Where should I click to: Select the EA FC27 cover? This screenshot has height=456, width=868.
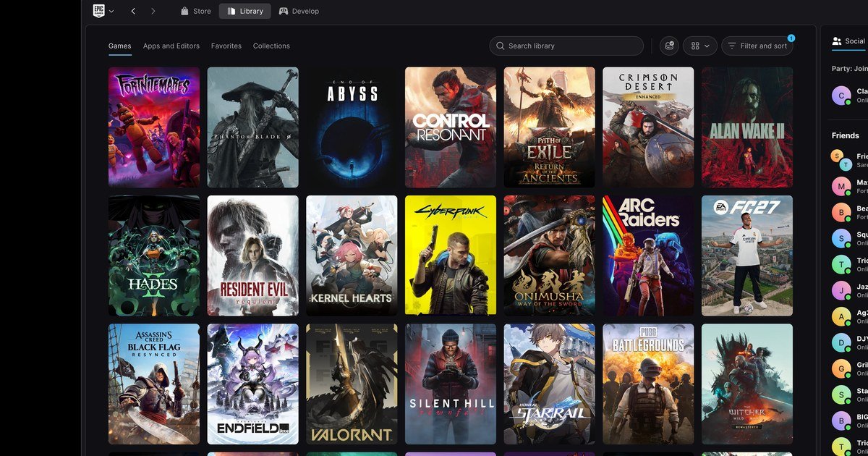(747, 256)
